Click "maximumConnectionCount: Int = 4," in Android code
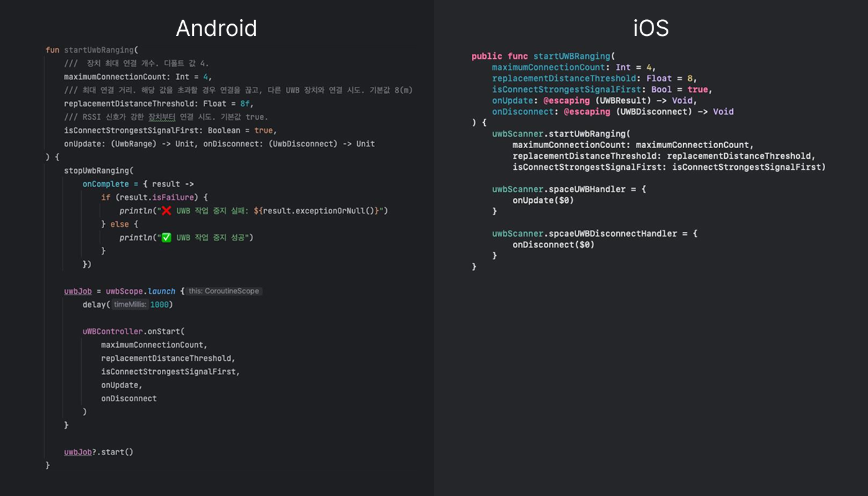 [138, 77]
